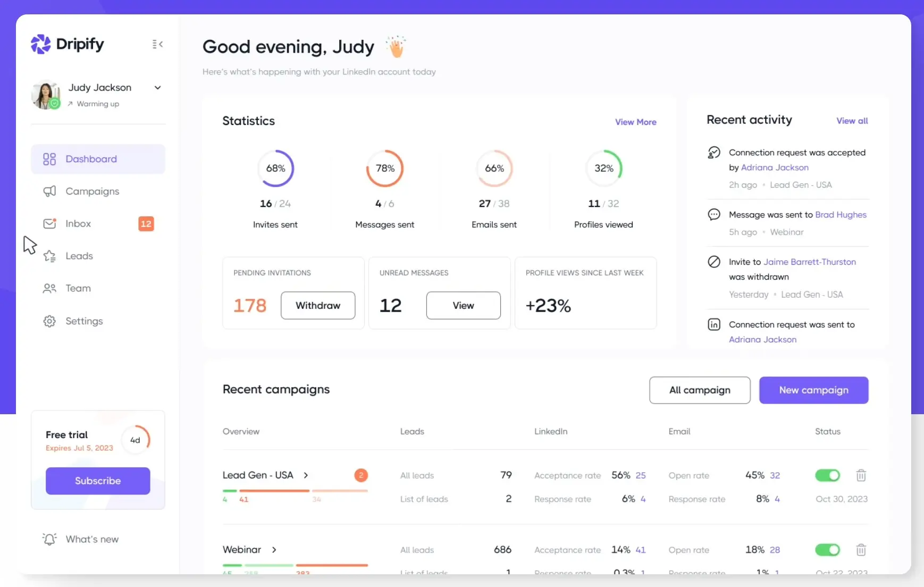This screenshot has height=587, width=924.
Task: Expand the Lead Gen - USA campaign chevron
Action: [x=306, y=475]
